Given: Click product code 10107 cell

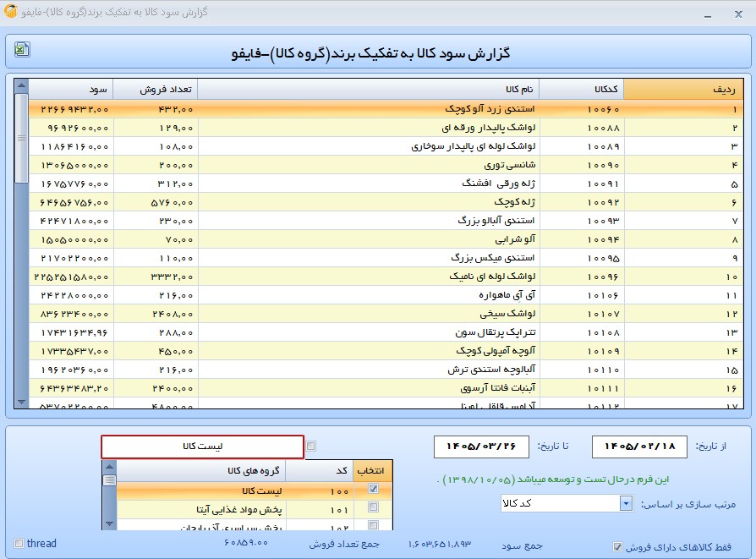Looking at the screenshot, I should (582, 314).
